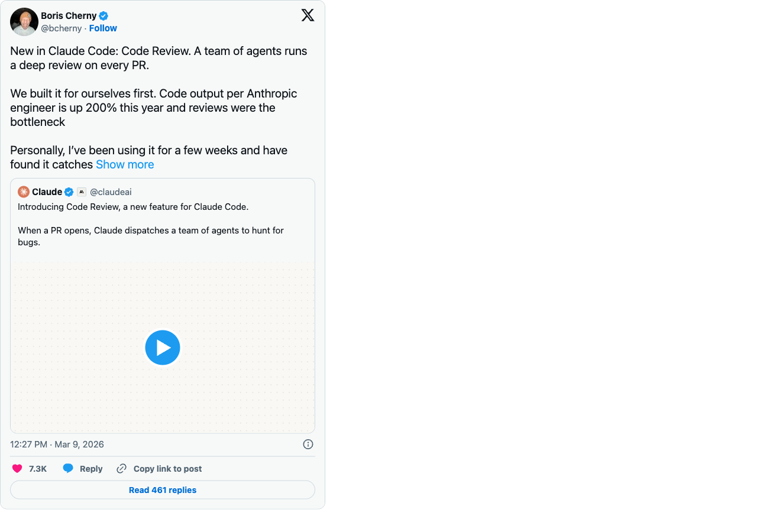Open Boris Cherny's profile avatar
Screen dimensions: 757x532
coord(24,22)
